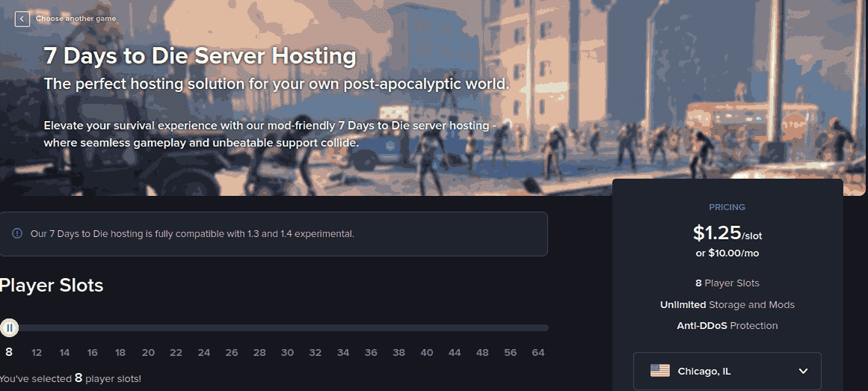Open the Choose another game link
868x391 pixels.
pyautogui.click(x=76, y=19)
